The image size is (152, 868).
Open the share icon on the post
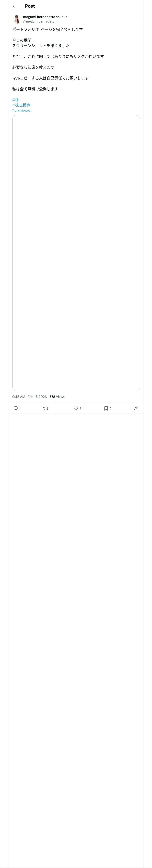coord(136,408)
